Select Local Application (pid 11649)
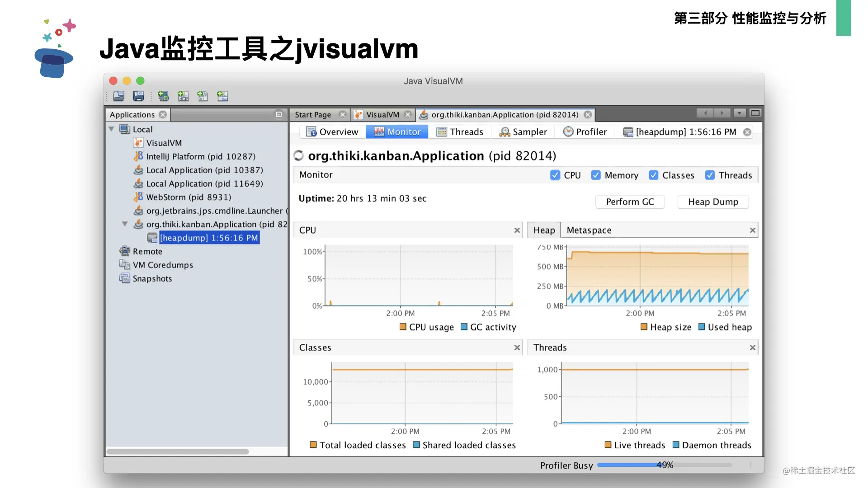Screen dimensions: 868x488 pos(204,183)
